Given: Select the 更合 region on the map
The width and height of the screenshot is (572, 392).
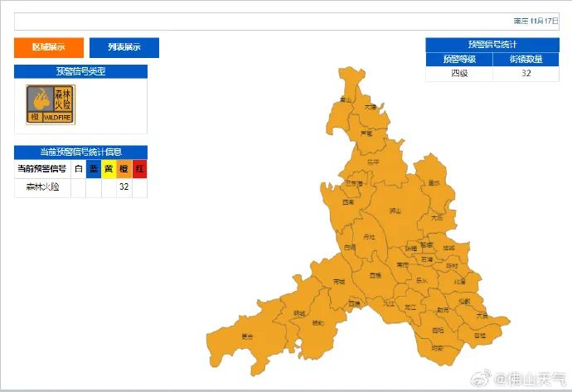Looking at the screenshot, I should point(247,336).
